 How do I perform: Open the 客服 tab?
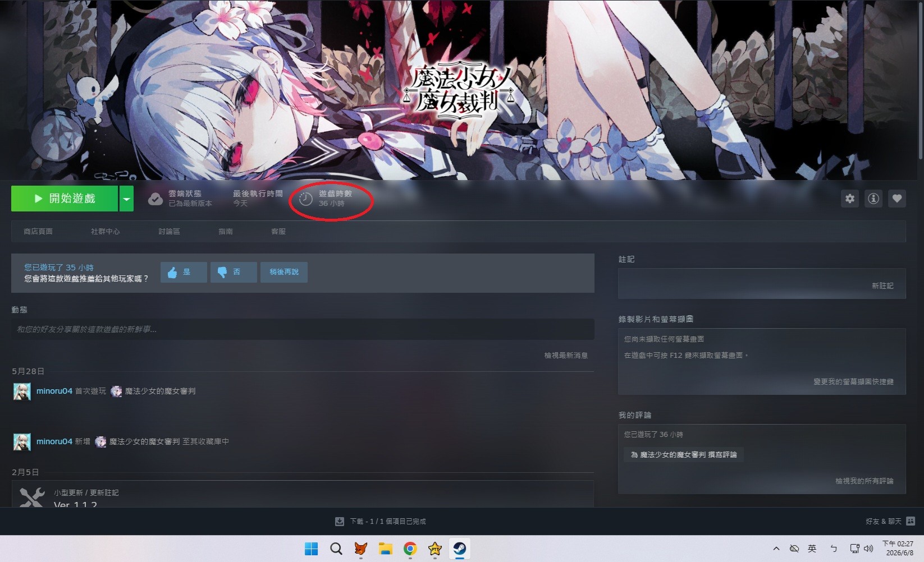pyautogui.click(x=278, y=232)
